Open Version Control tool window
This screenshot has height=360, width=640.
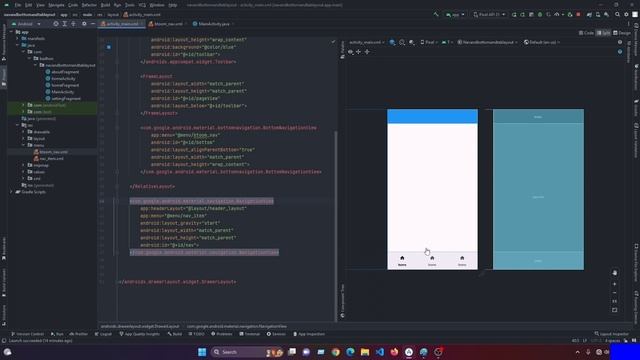[27, 334]
